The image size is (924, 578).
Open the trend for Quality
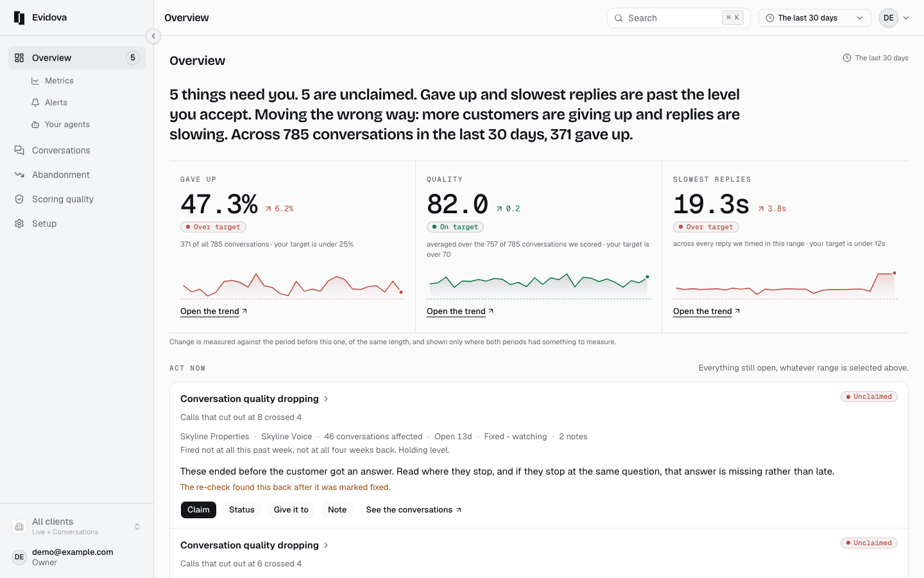coord(460,311)
